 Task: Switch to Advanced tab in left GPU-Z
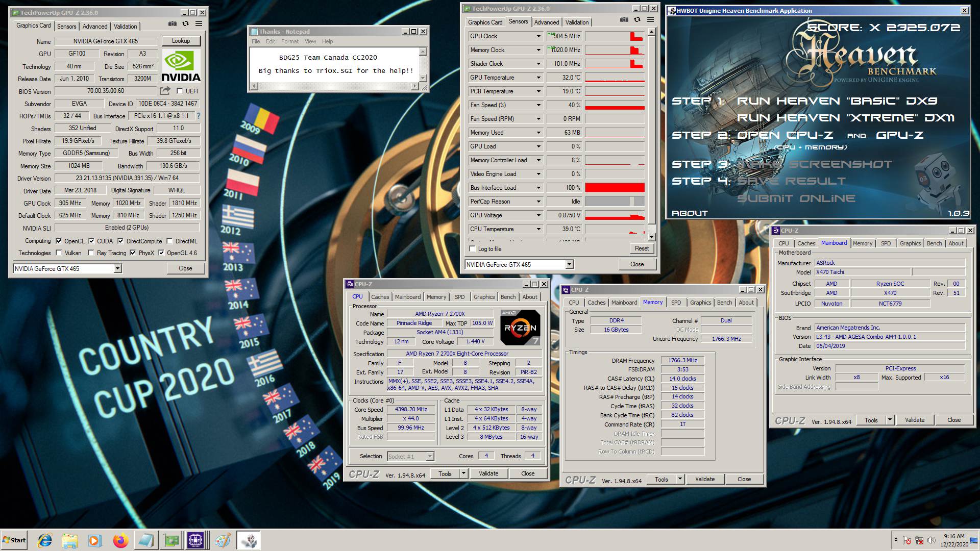tap(95, 26)
